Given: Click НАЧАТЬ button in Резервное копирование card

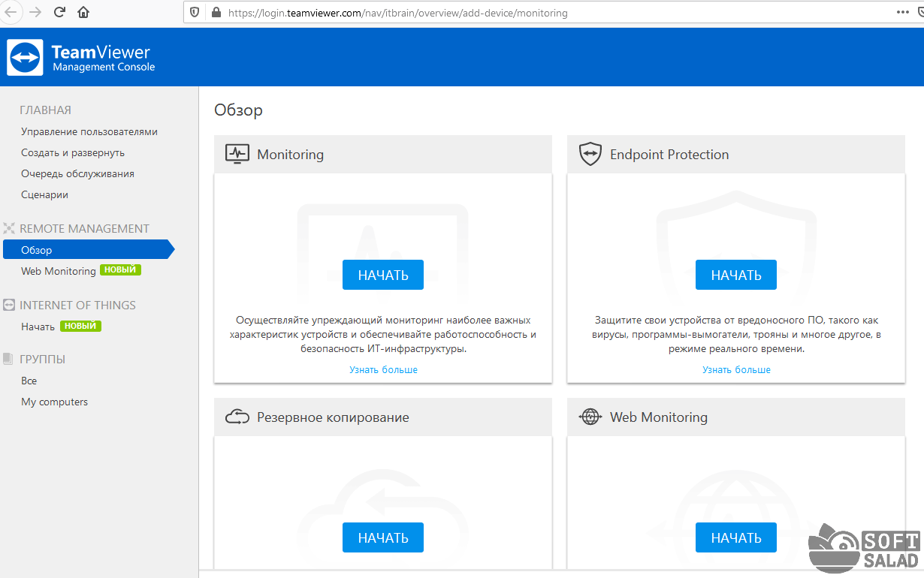Looking at the screenshot, I should click(383, 537).
